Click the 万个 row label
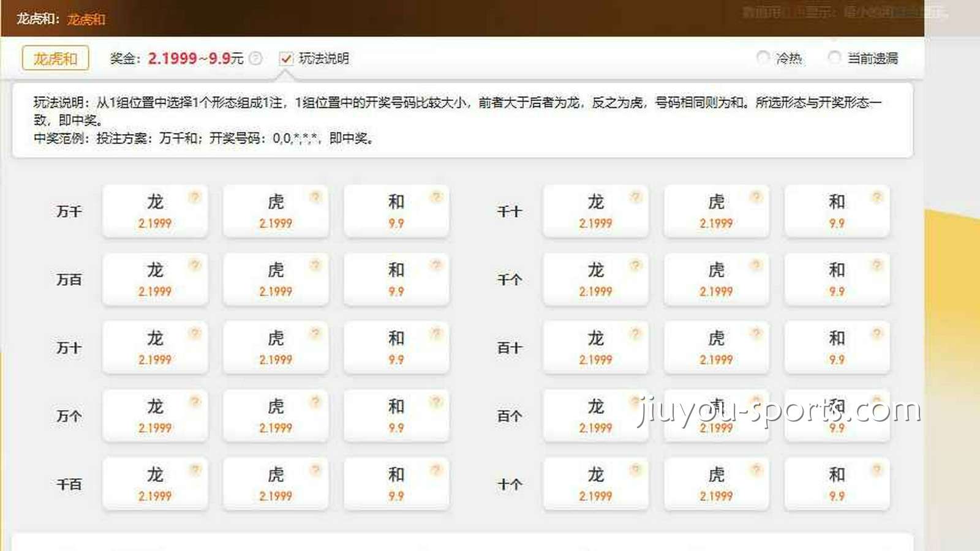980x551 pixels. pos(69,416)
